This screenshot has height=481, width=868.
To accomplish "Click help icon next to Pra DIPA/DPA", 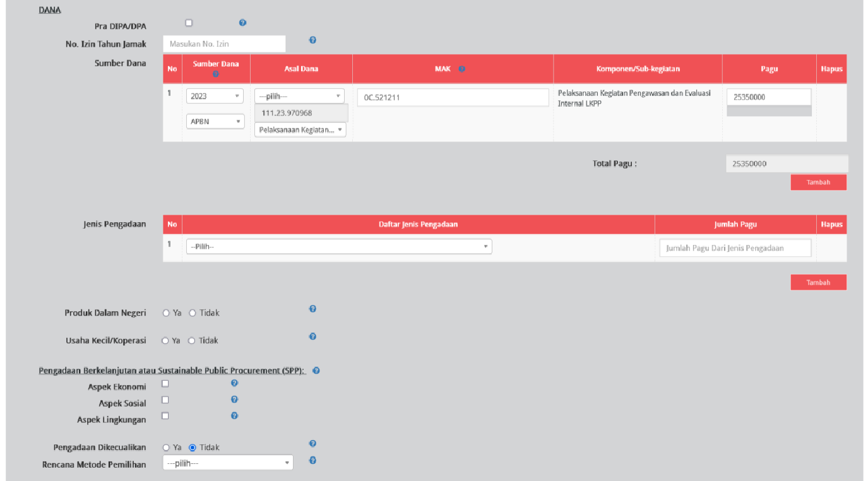I will coord(242,23).
